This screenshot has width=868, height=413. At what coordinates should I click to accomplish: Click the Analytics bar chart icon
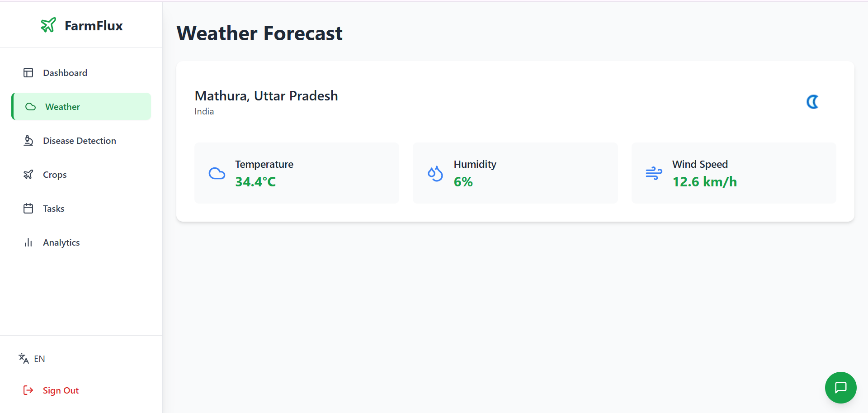coord(28,242)
